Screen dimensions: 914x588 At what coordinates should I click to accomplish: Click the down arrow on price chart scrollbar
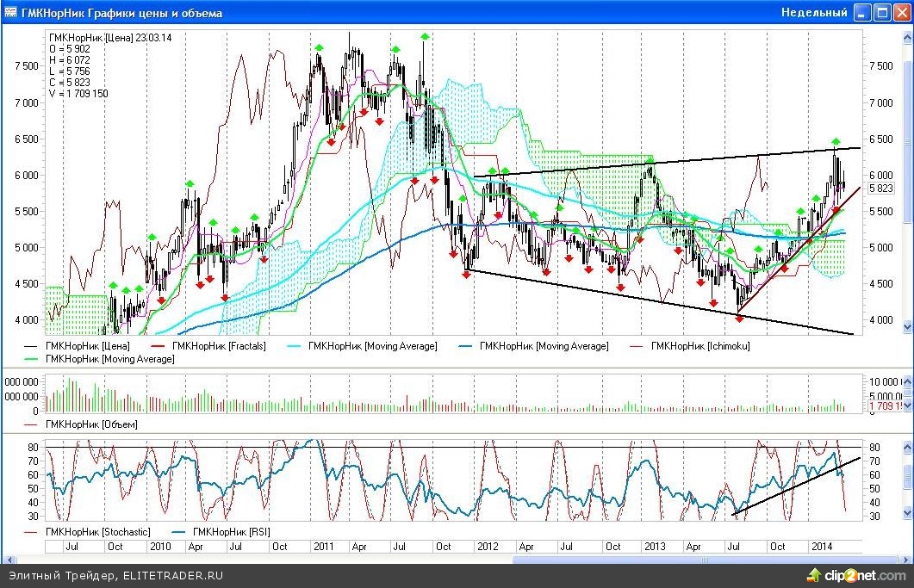[906, 327]
